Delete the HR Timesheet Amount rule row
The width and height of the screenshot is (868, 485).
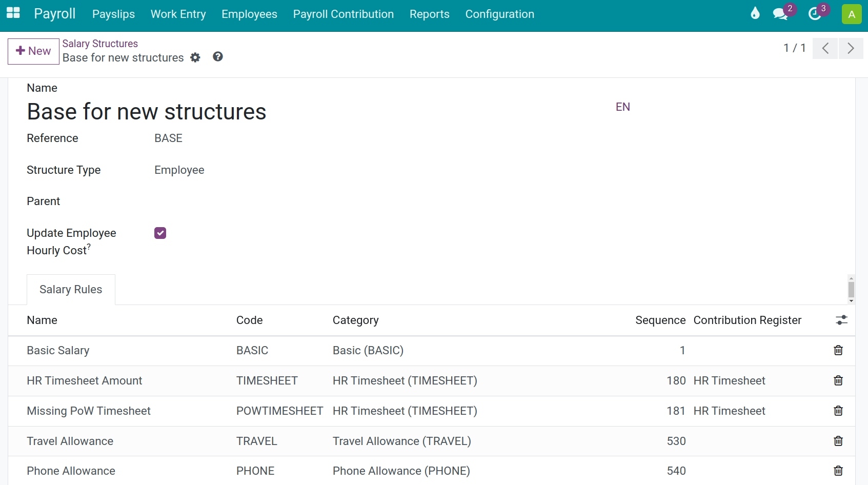tap(838, 381)
